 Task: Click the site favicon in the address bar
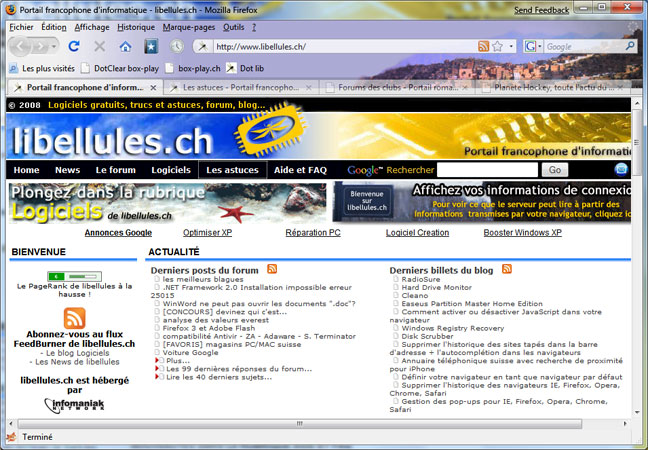point(202,47)
